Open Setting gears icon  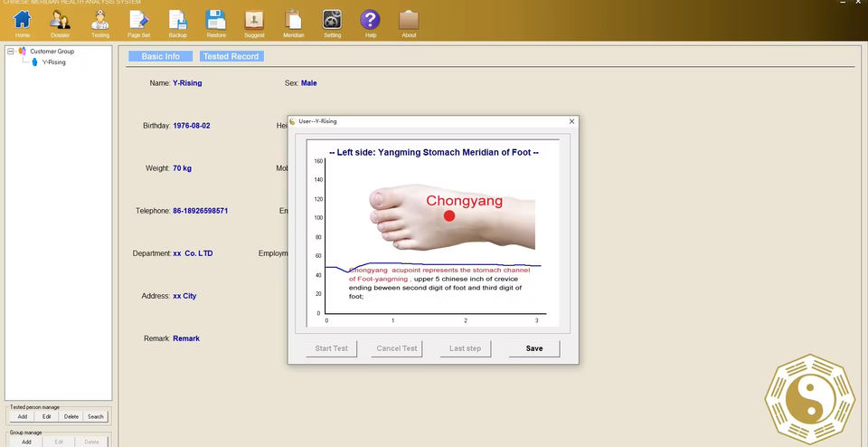[332, 20]
